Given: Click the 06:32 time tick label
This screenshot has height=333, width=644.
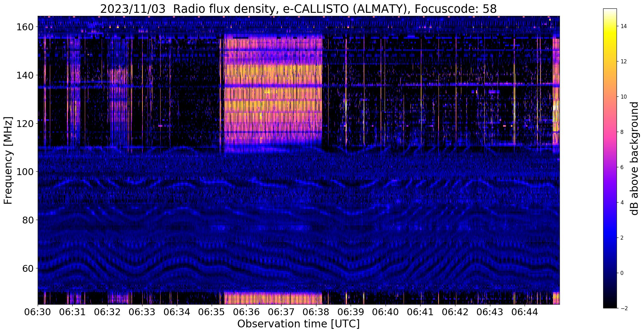Looking at the screenshot, I should click(x=108, y=312).
